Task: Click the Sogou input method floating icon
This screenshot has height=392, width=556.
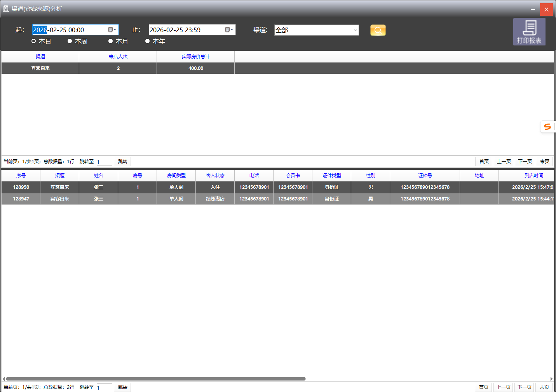Action: (547, 127)
